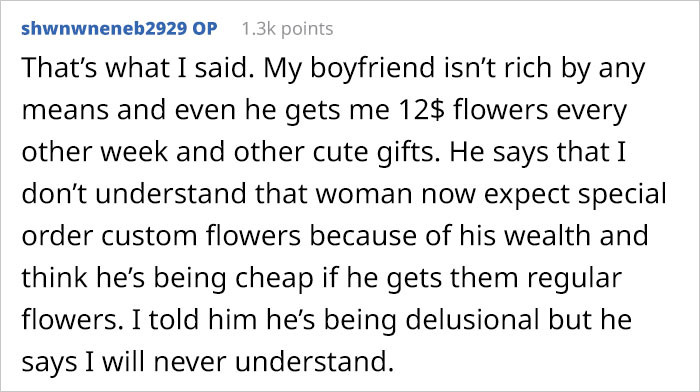
Task: Open the shwnwneneb2929 user profile link
Action: click(104, 29)
